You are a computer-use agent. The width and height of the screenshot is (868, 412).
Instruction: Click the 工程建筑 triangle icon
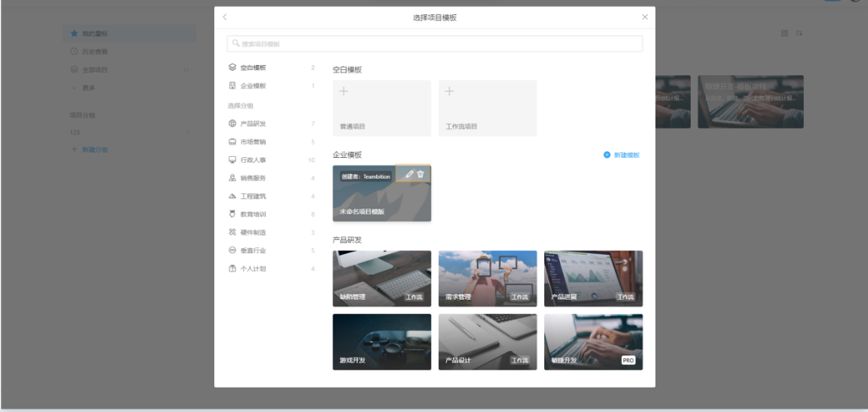coord(232,196)
